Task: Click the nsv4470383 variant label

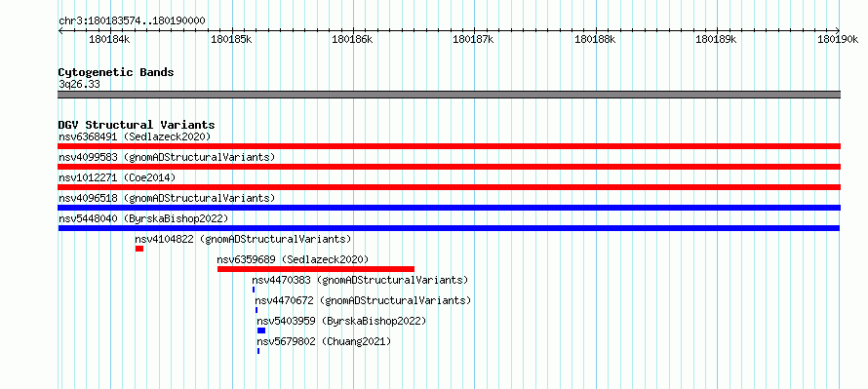Action: pos(361,280)
